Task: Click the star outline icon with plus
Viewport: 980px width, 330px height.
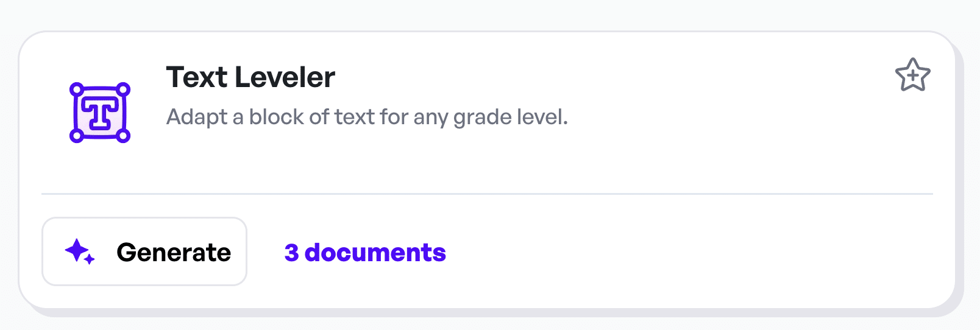Action: tap(912, 75)
